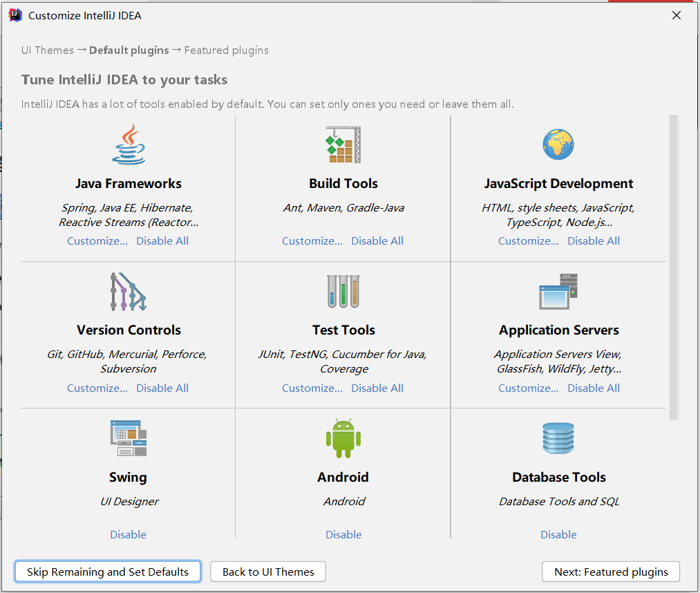The height and width of the screenshot is (593, 700).
Task: Disable the Database Tools plugin
Action: click(x=558, y=534)
